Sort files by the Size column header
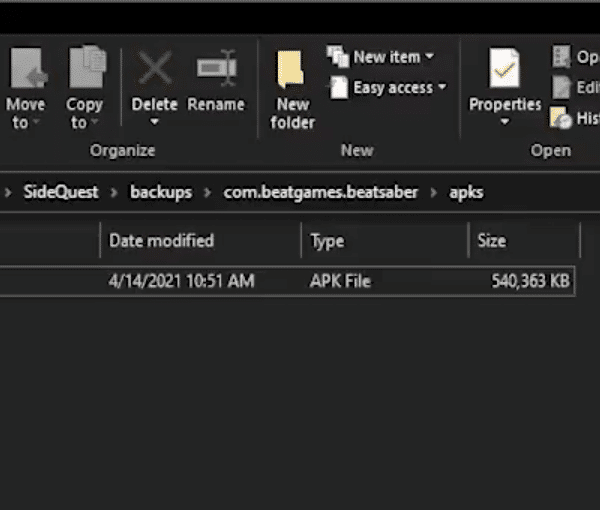This screenshot has width=600, height=510. pyautogui.click(x=524, y=241)
